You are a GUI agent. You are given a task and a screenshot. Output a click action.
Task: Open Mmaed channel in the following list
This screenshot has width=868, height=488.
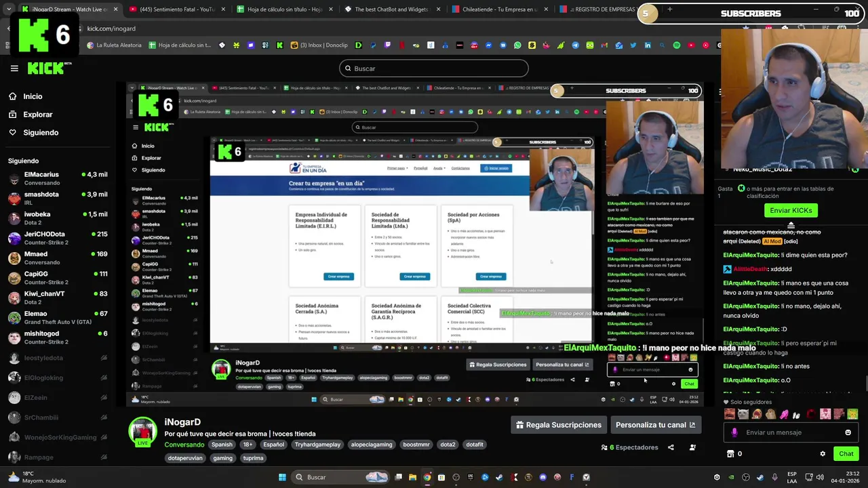pos(58,258)
